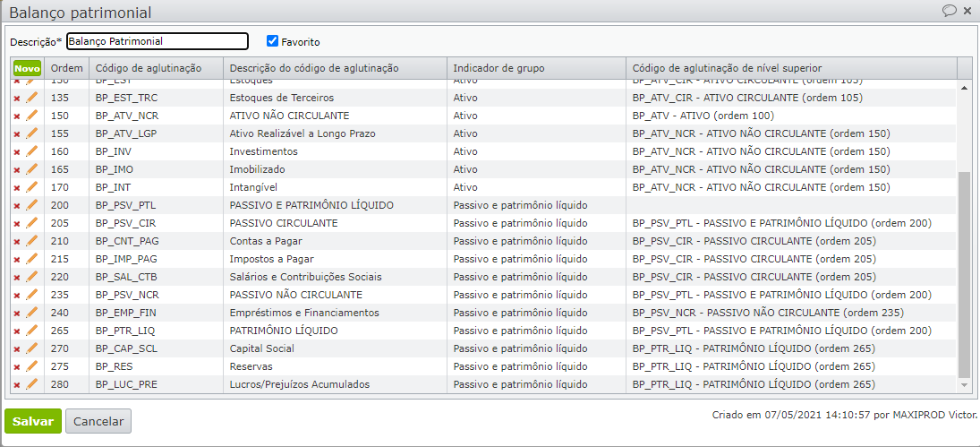The height and width of the screenshot is (447, 980).
Task: Delete the Estoques de Terceiros row
Action: 17,99
